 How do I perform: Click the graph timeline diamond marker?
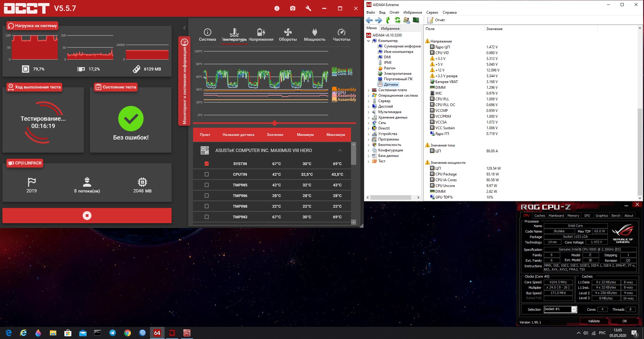coord(274,123)
